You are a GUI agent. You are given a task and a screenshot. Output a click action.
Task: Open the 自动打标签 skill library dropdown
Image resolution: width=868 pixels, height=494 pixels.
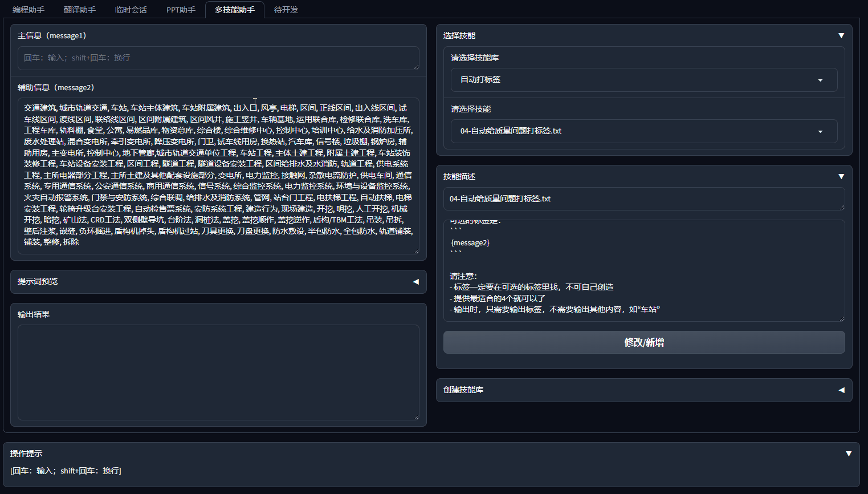pos(644,80)
